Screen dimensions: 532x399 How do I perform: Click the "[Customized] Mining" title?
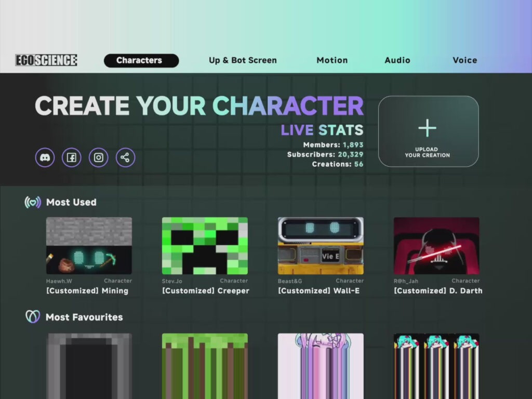coord(87,291)
